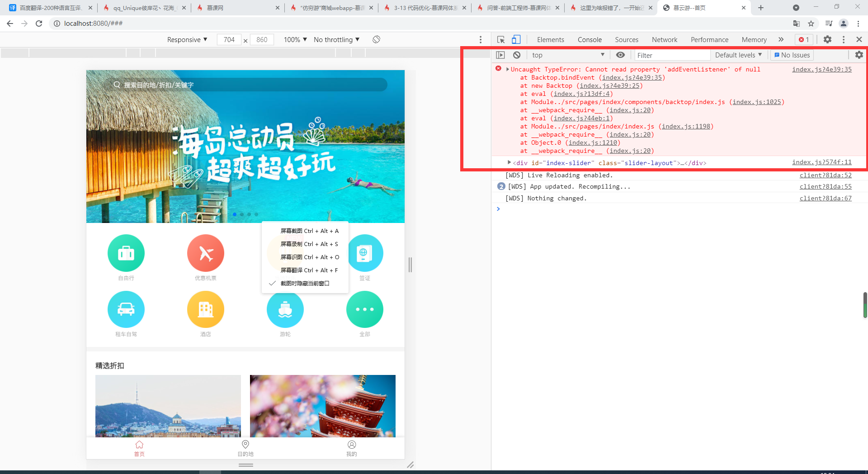Open DevTools customize three-dot menu
This screenshot has width=868, height=474.
point(844,40)
